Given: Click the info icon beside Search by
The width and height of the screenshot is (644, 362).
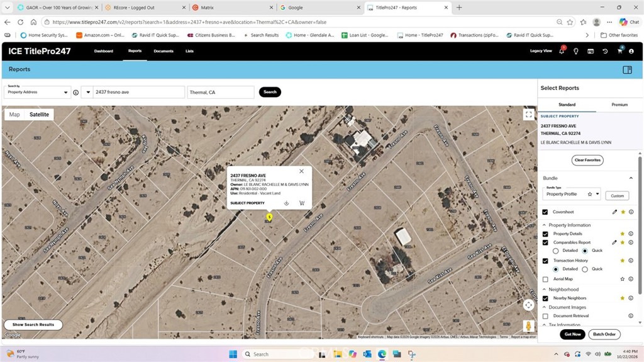Looking at the screenshot, I should click(75, 93).
